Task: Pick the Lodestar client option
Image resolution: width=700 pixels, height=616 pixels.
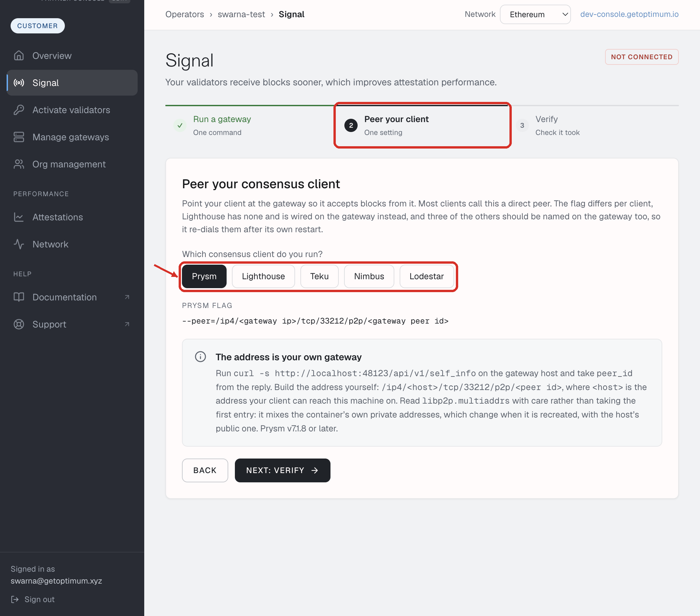Action: point(427,276)
